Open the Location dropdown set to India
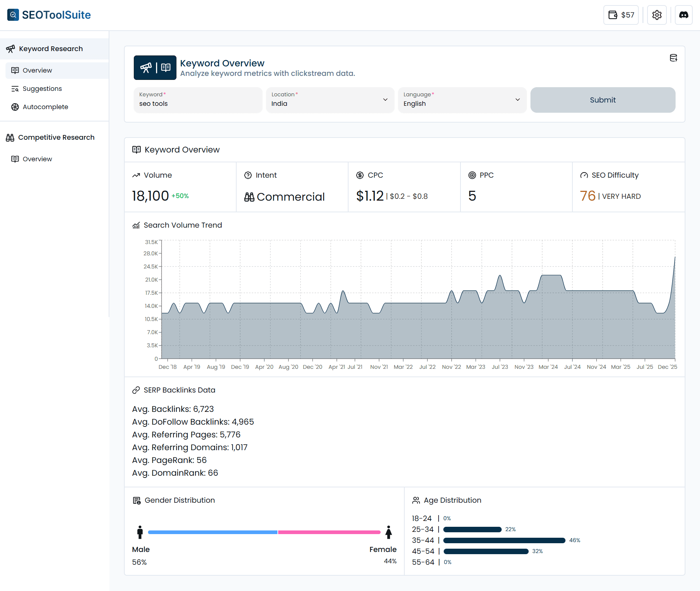Image resolution: width=700 pixels, height=591 pixels. tap(330, 100)
